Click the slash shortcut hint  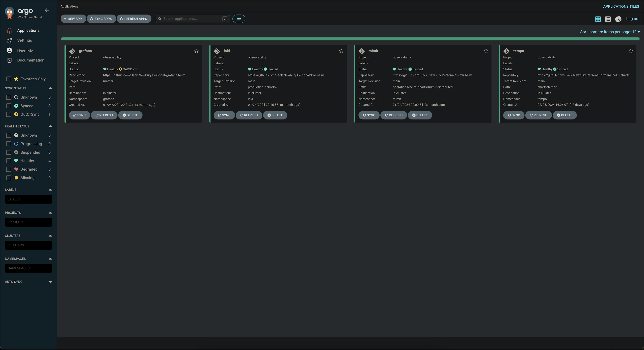pyautogui.click(x=225, y=19)
